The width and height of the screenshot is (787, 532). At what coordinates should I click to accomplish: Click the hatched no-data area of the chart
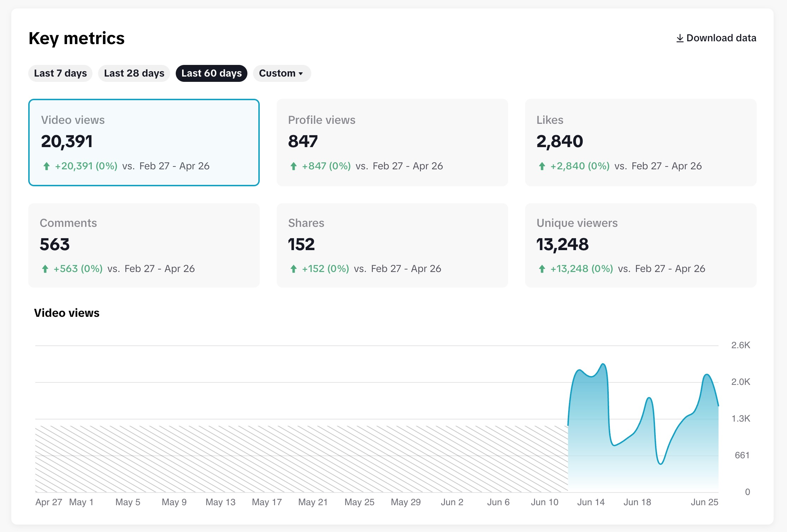302,459
